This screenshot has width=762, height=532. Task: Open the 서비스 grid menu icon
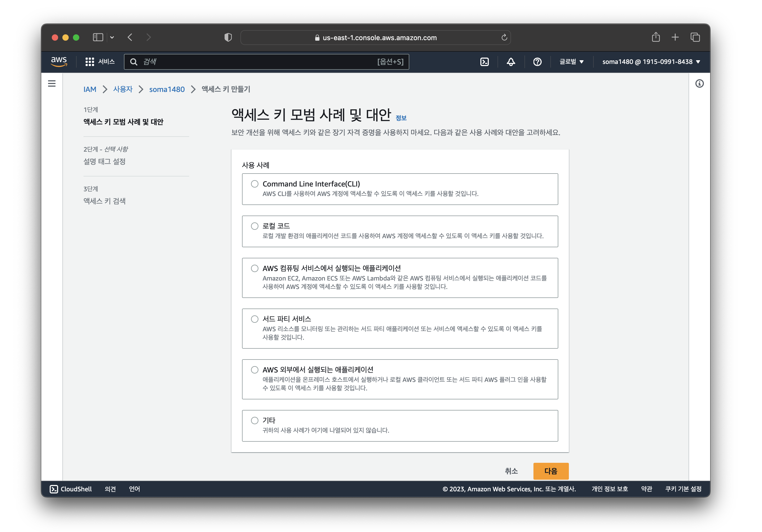[90, 62]
